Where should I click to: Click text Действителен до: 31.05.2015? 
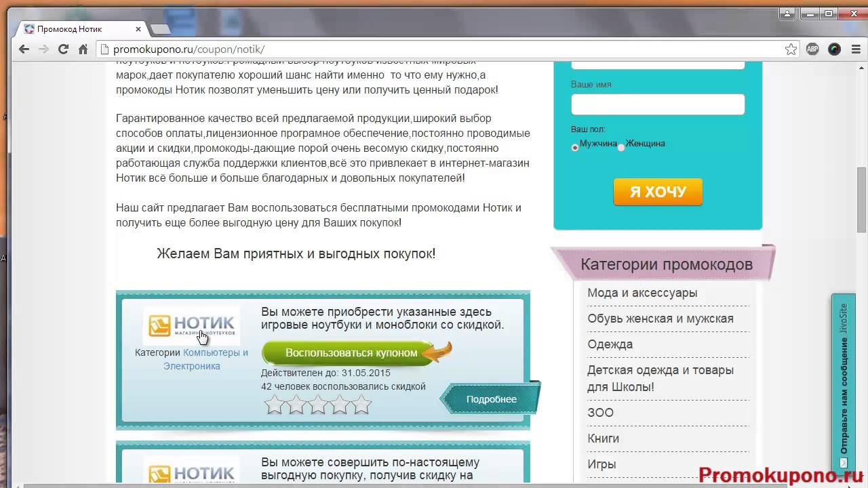(325, 373)
